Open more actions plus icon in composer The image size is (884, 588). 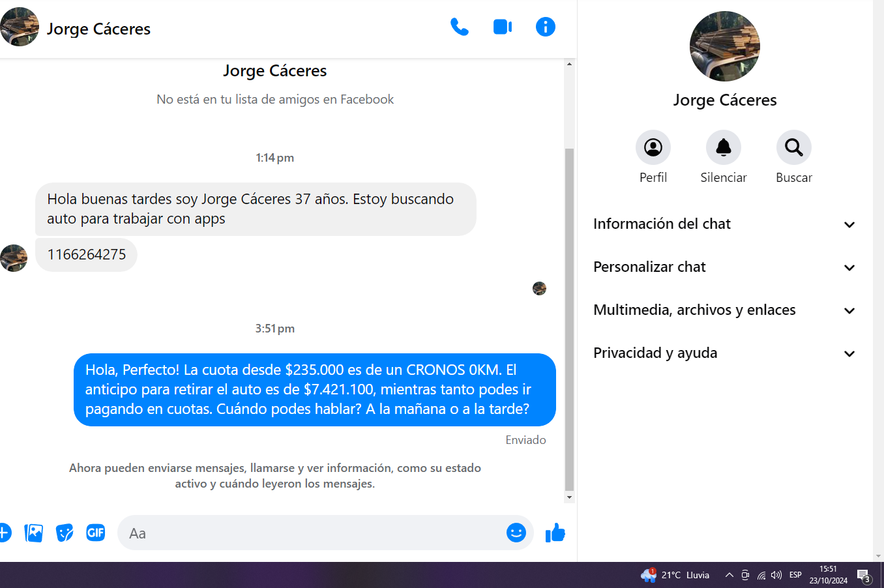(3, 533)
